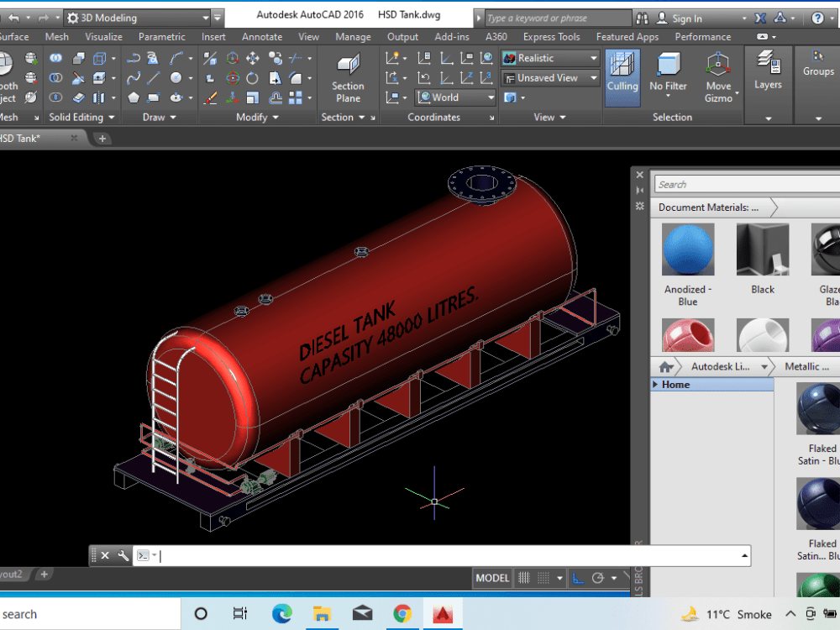Screen dimensions: 840x630
Task: Select the Offset modify tool
Action: 276,97
